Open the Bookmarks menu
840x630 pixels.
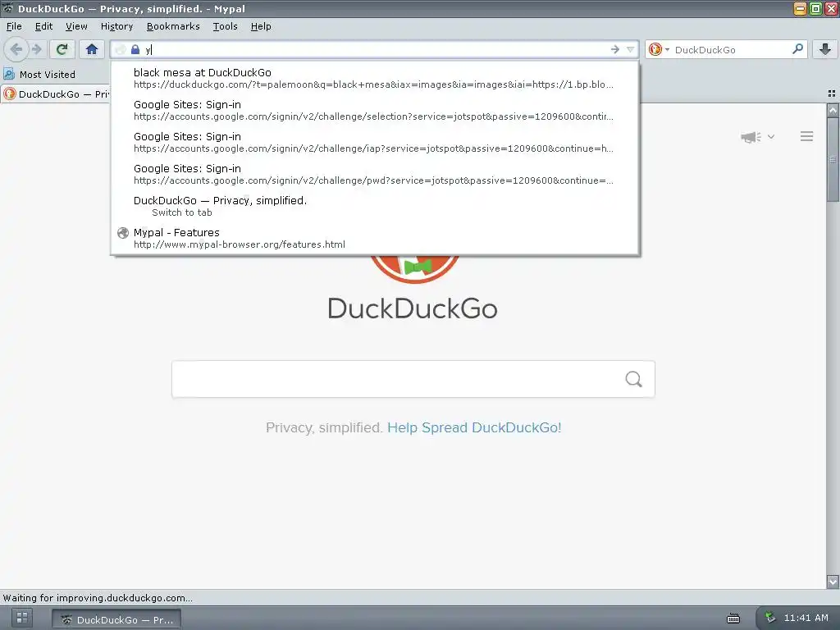tap(173, 26)
